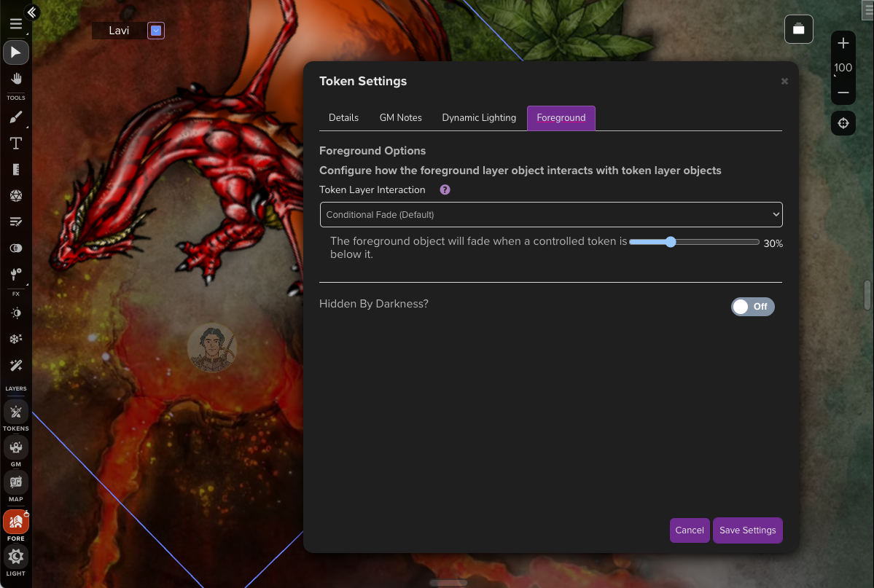Select the snowflake weather FX tool
Image resolution: width=874 pixels, height=588 pixels.
[15, 339]
